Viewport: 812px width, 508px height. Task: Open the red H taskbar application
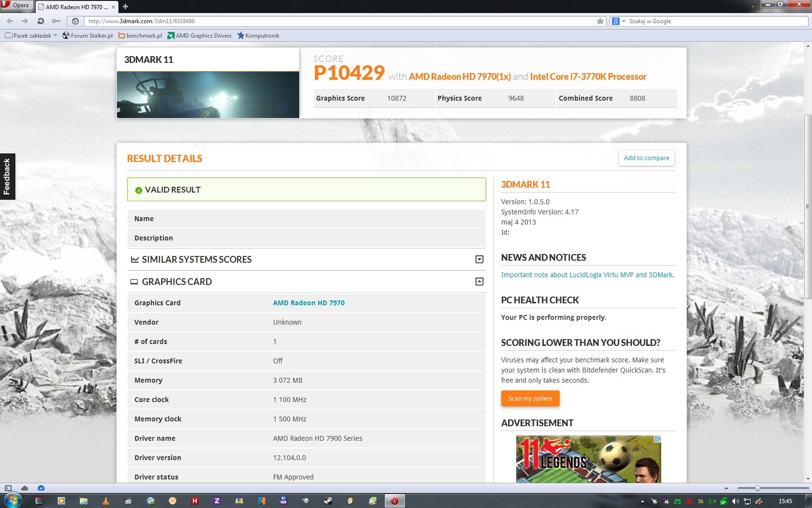[195, 501]
